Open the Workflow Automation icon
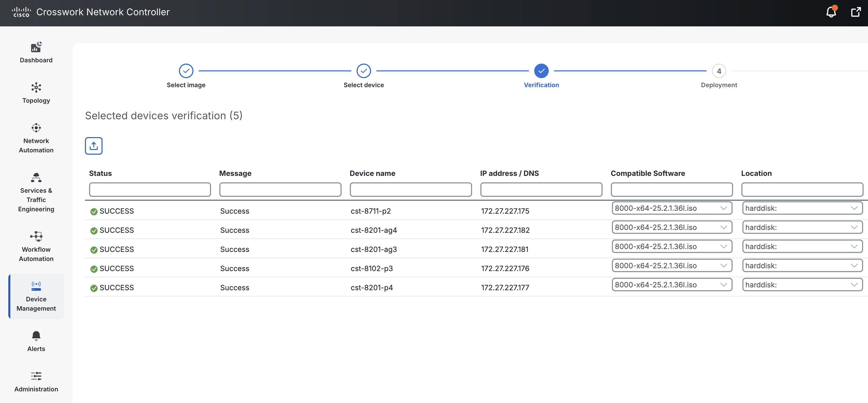This screenshot has width=868, height=403. [x=36, y=236]
